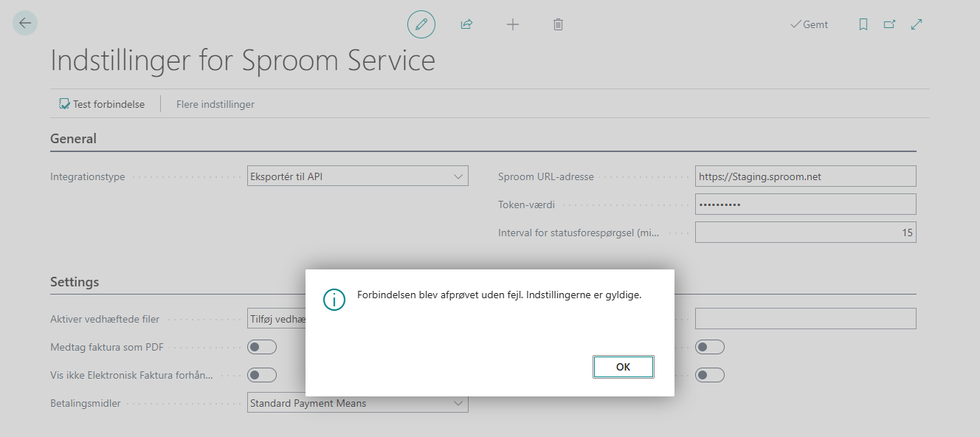This screenshot has height=437, width=980.
Task: Click the Gemt saved indicator
Action: (x=809, y=24)
